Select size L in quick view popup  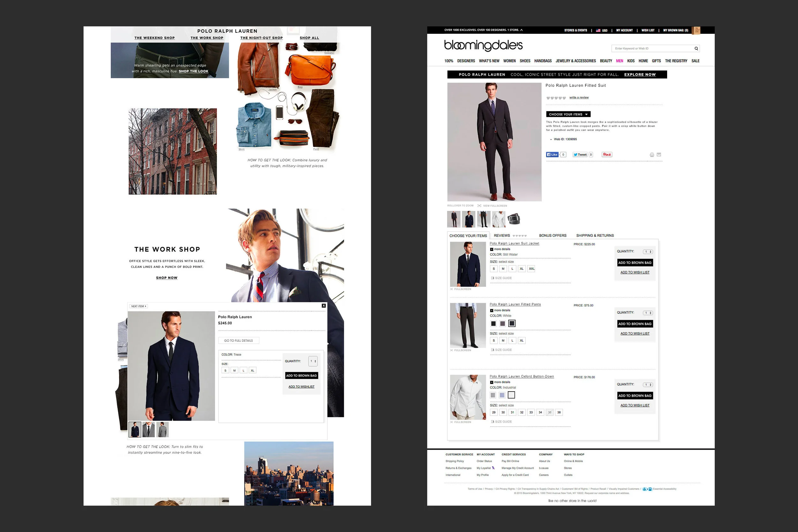click(x=243, y=371)
